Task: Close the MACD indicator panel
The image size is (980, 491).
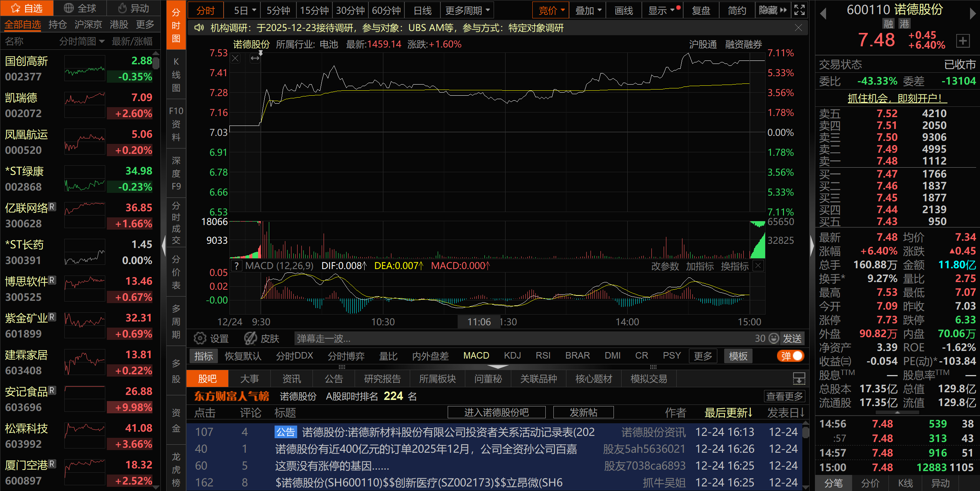Action: 758,266
